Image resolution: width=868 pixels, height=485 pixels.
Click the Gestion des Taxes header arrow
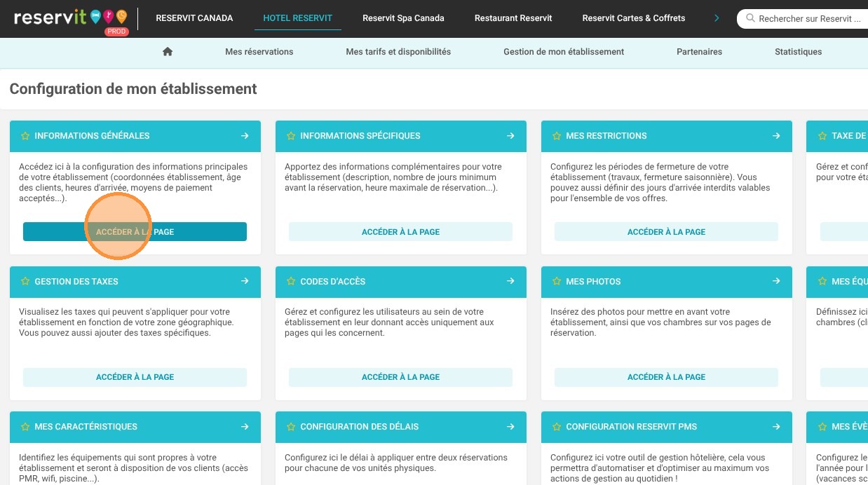(x=245, y=281)
